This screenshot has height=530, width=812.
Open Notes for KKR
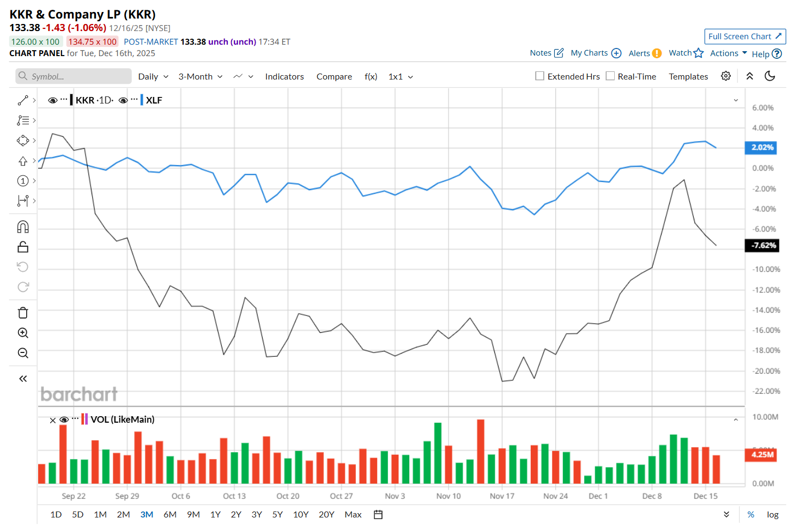point(547,53)
